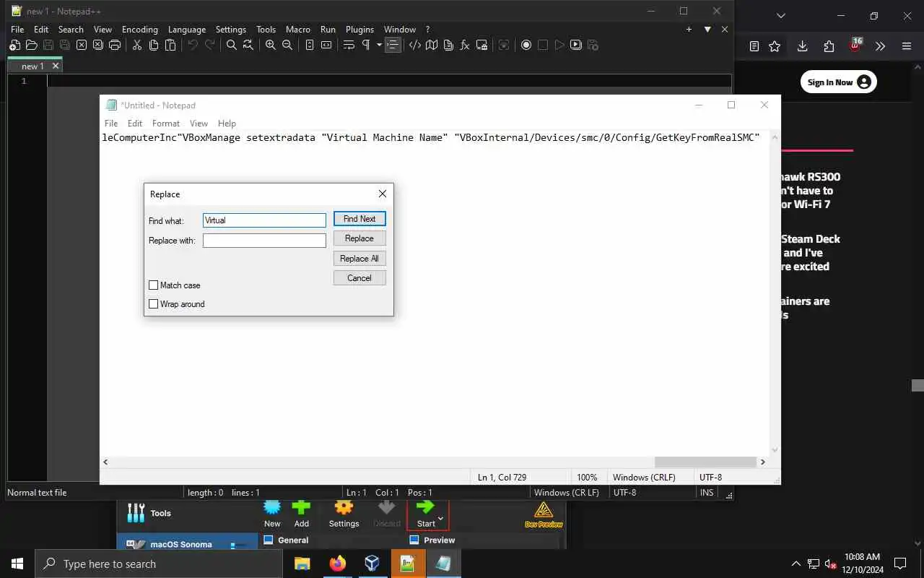Screen dimensions: 924x578
Task: Click Copy icon in Notepad++ toolbar
Action: point(154,45)
